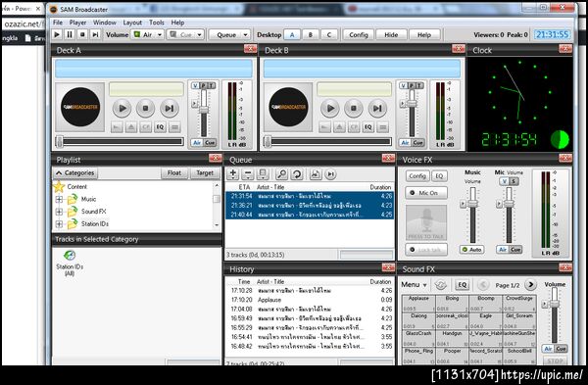Go to next Sound FX page
Image resolution: width=588 pixels, height=385 pixels.
[530, 285]
